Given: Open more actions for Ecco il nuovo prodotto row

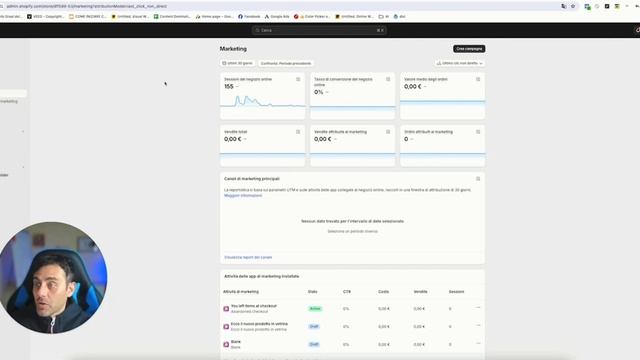Looking at the screenshot, I should pos(478,325).
